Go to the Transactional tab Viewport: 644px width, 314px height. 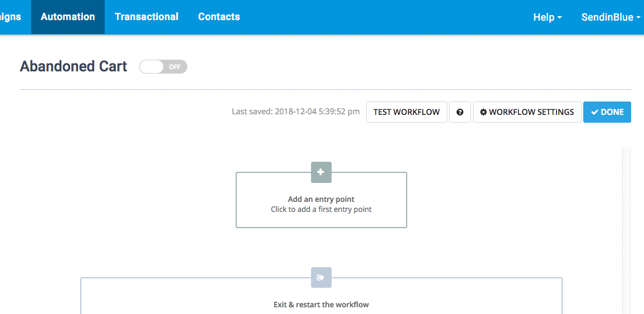(x=147, y=17)
